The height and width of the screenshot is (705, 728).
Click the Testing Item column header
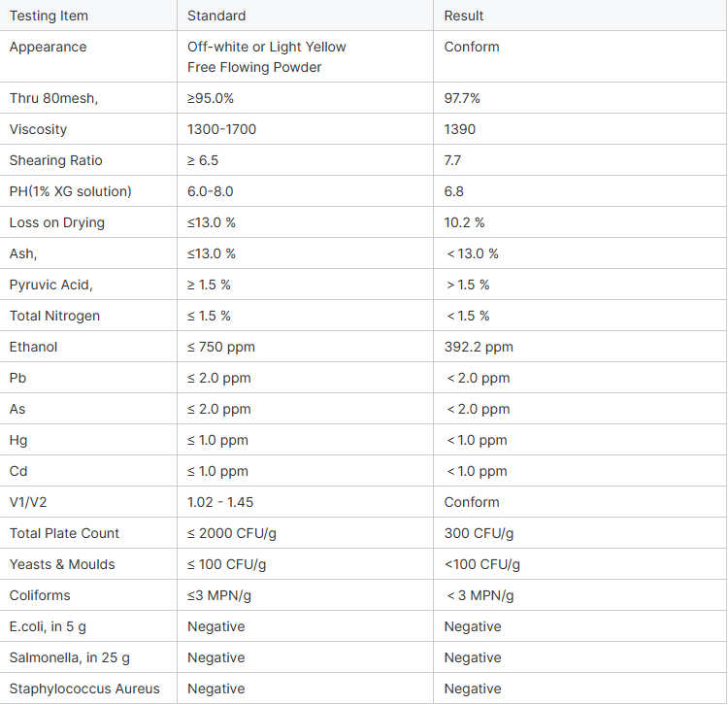[x=49, y=16]
